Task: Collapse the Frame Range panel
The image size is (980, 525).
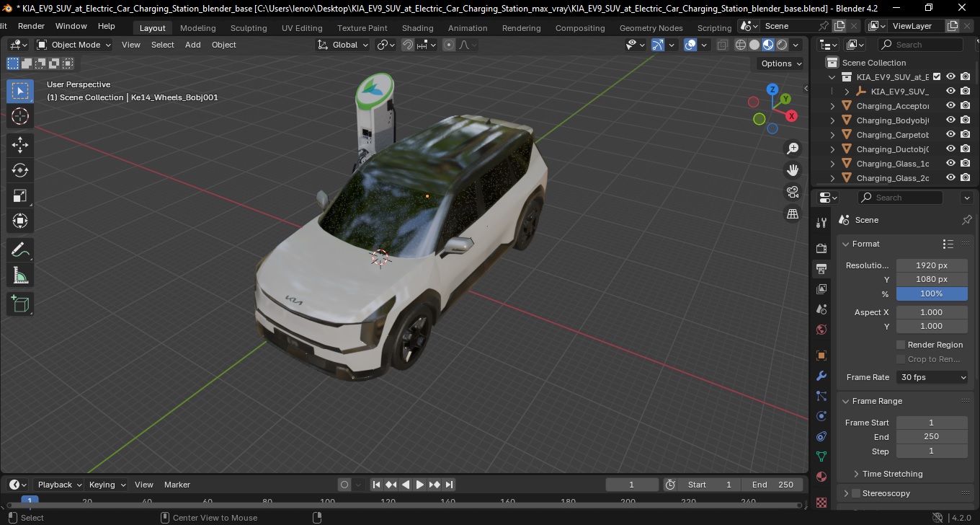Action: (x=846, y=401)
